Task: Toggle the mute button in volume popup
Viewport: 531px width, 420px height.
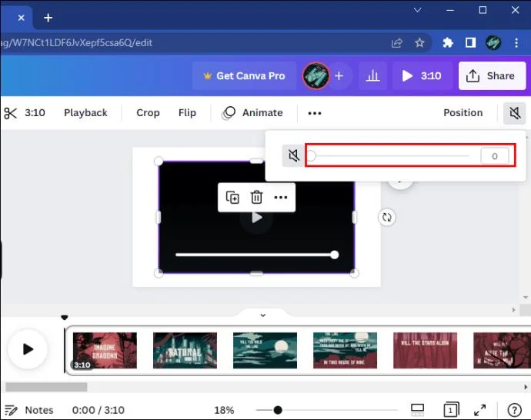Action: tap(293, 155)
